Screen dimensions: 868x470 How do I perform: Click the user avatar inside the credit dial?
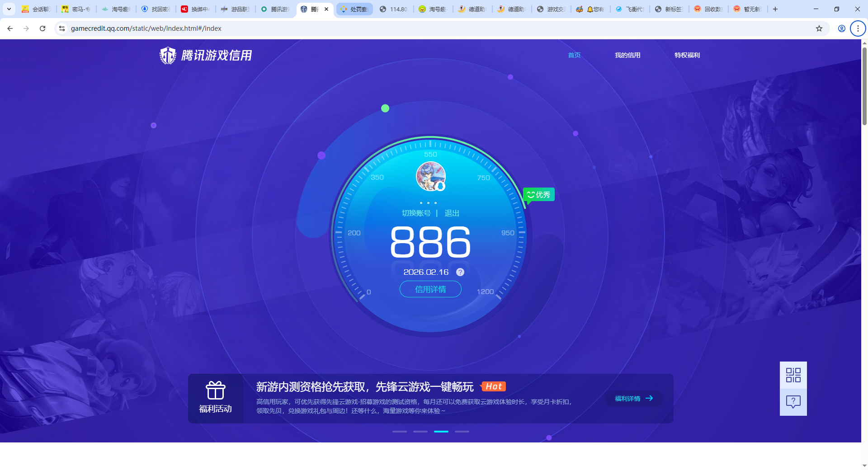pyautogui.click(x=430, y=176)
